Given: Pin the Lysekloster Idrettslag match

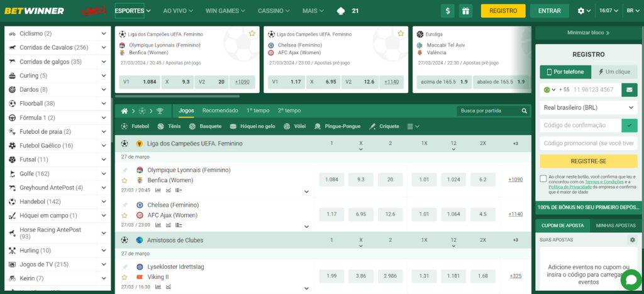Looking at the screenshot, I should click(125, 267).
